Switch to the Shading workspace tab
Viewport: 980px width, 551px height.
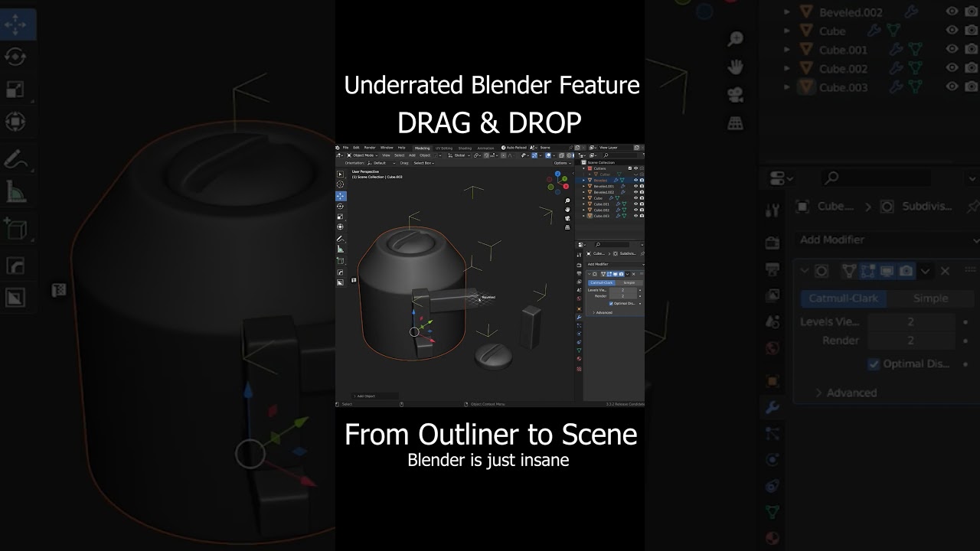[x=465, y=148]
